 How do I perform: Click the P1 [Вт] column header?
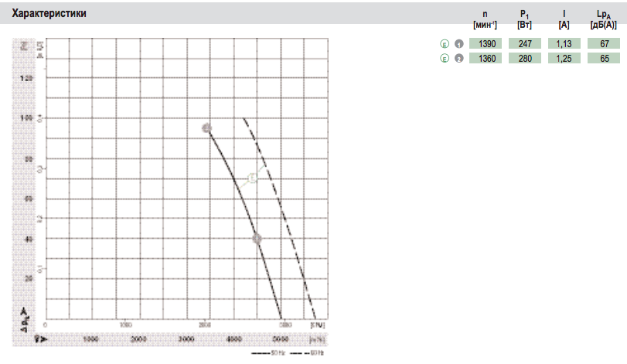pyautogui.click(x=525, y=20)
